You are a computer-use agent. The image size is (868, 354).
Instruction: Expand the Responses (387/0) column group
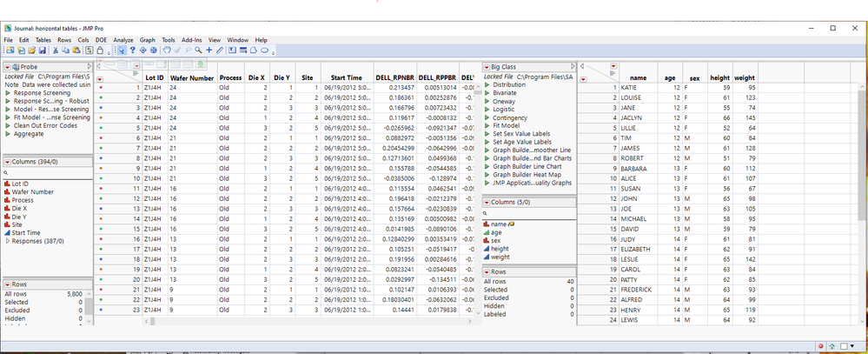[7, 241]
